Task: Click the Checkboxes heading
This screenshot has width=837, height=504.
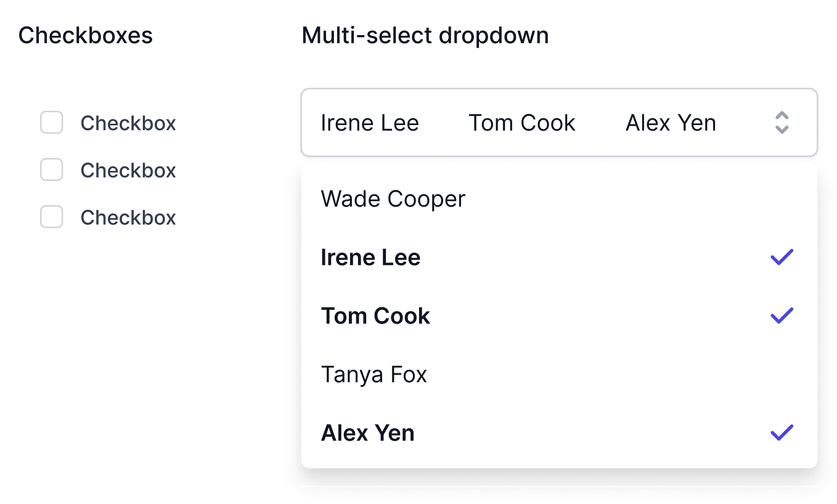Action: pyautogui.click(x=86, y=35)
